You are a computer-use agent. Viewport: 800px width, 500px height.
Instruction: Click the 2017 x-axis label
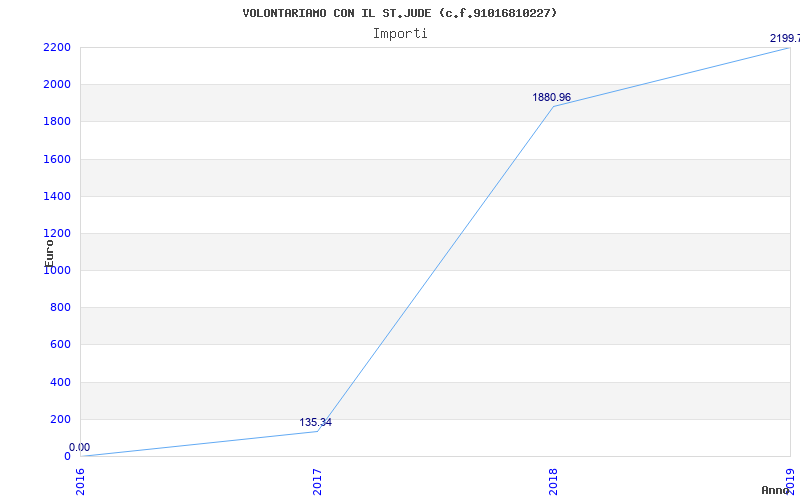coord(317,482)
